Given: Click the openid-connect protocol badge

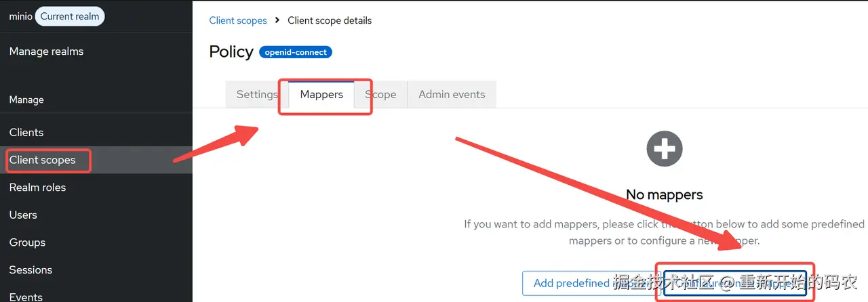Looking at the screenshot, I should (x=296, y=52).
